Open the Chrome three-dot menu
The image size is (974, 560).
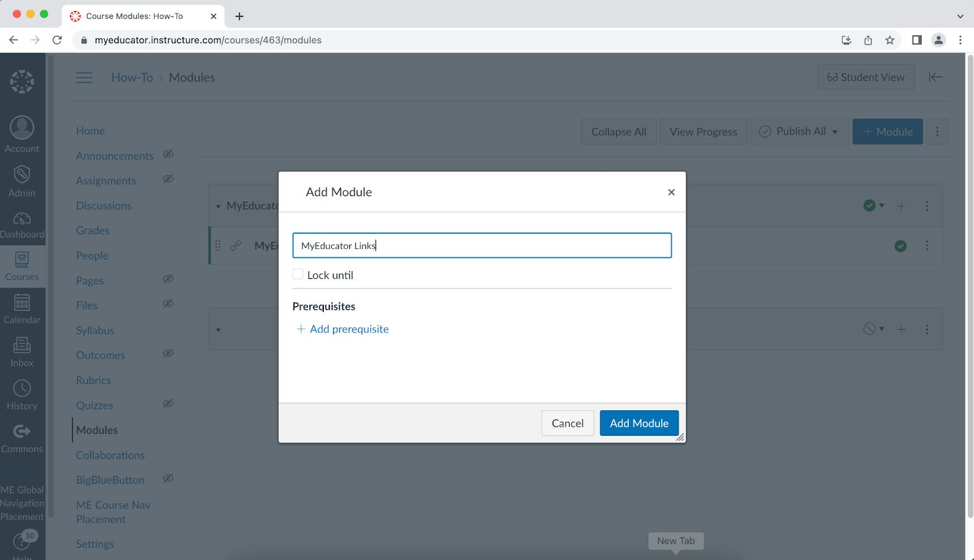[961, 40]
